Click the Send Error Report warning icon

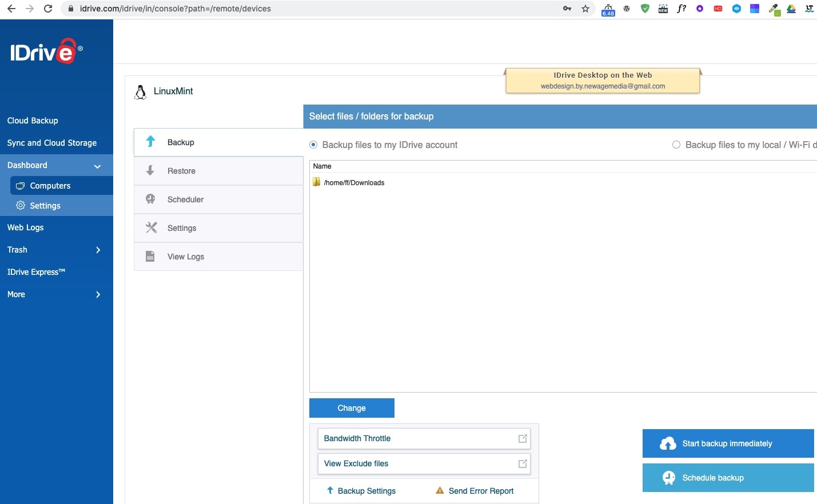coord(440,490)
